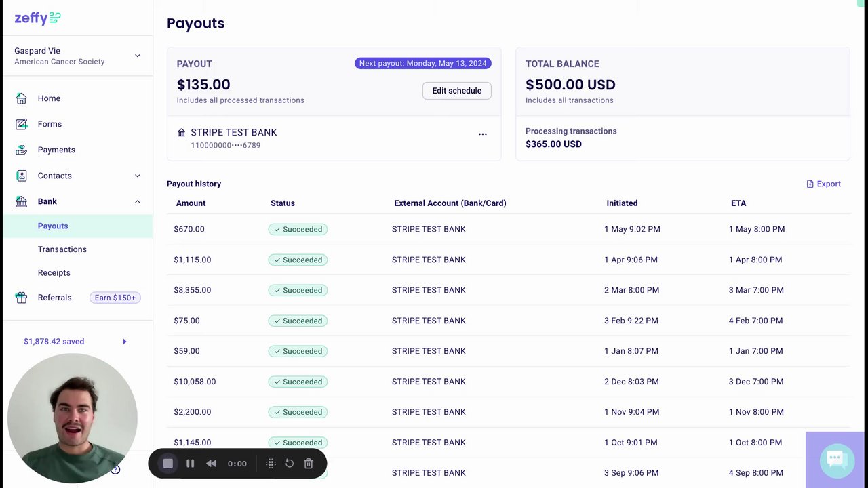Export the payout history
This screenshot has width=868, height=488.
823,184
